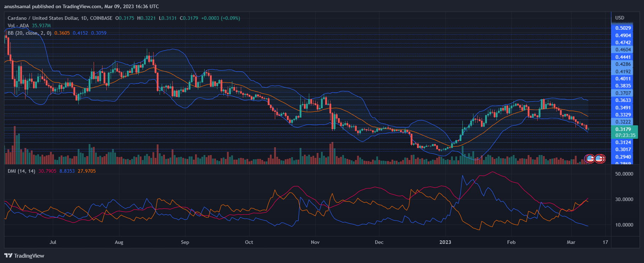This screenshot has height=263, width=644.
Task: Click the 50.0000 DMI scale label
Action: [x=624, y=174]
